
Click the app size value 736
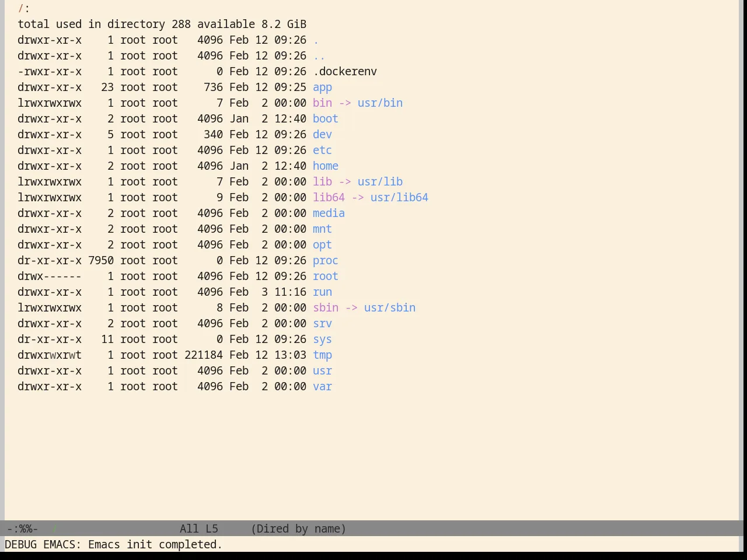coord(213,87)
